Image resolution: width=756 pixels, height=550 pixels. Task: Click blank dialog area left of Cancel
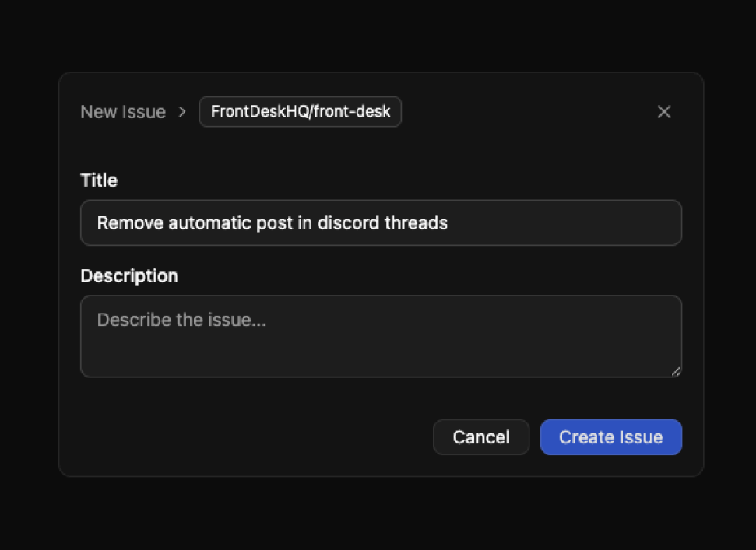249,437
